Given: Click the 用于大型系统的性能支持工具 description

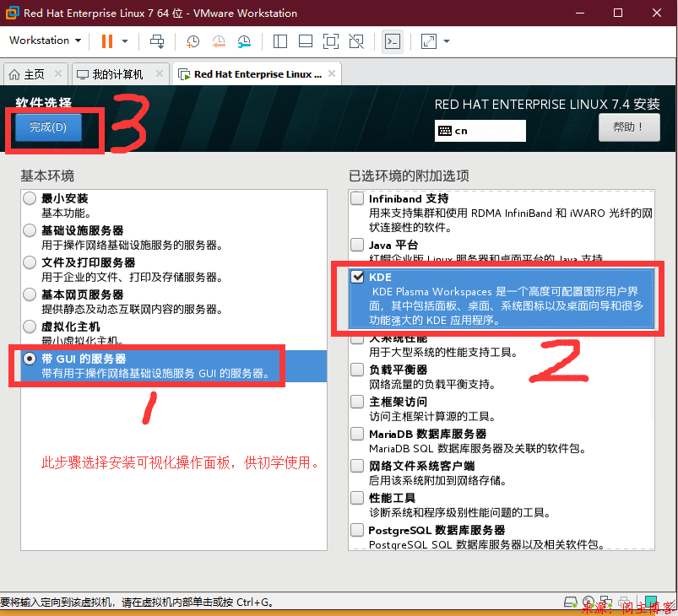Looking at the screenshot, I should (443, 353).
